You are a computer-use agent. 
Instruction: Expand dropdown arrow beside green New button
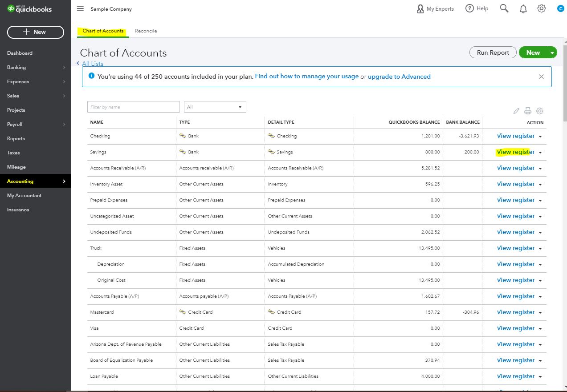coord(552,53)
